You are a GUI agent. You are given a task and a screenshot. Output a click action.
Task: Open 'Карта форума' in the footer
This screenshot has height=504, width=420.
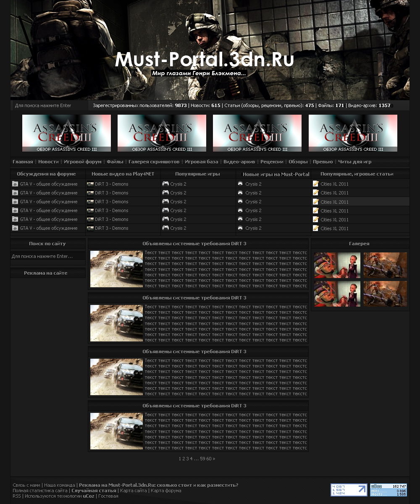coord(166,491)
